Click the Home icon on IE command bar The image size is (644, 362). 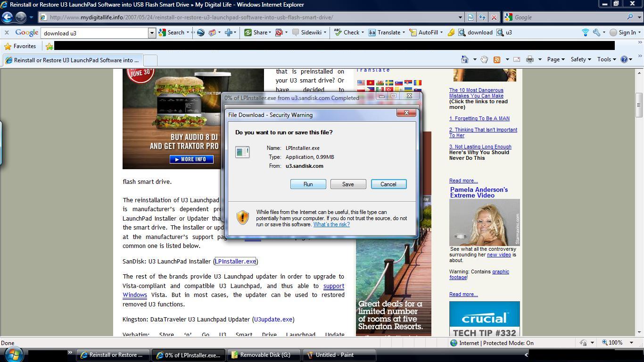pos(465,59)
